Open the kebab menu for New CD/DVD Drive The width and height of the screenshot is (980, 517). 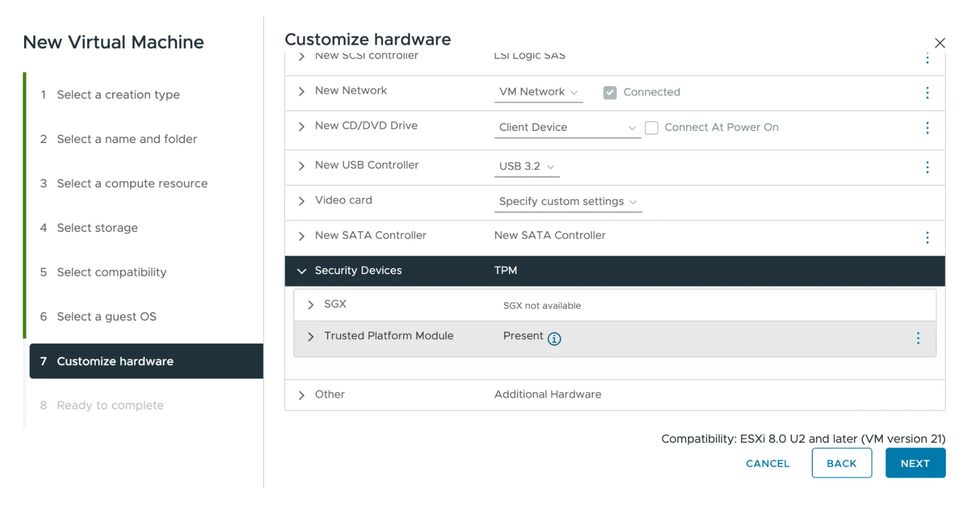(927, 128)
